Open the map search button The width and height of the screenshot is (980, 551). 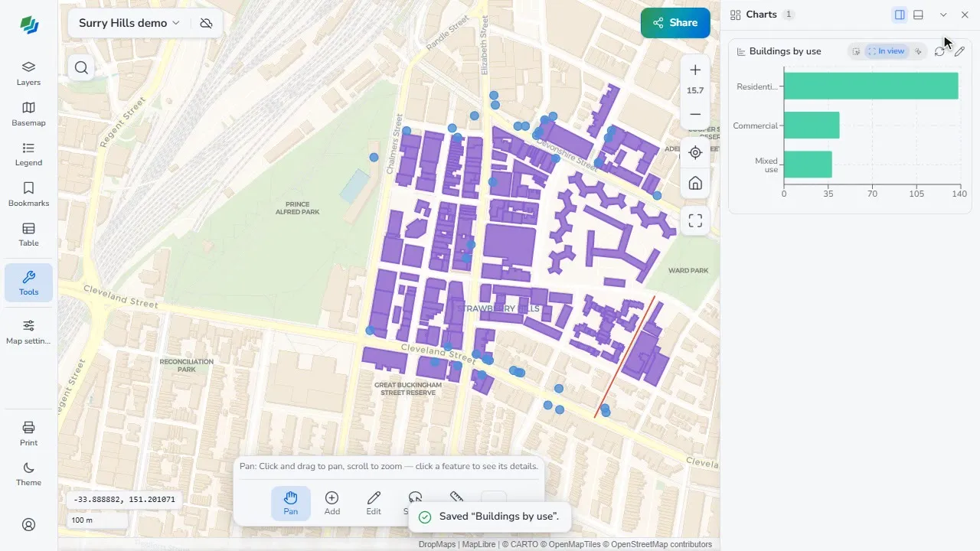point(81,67)
